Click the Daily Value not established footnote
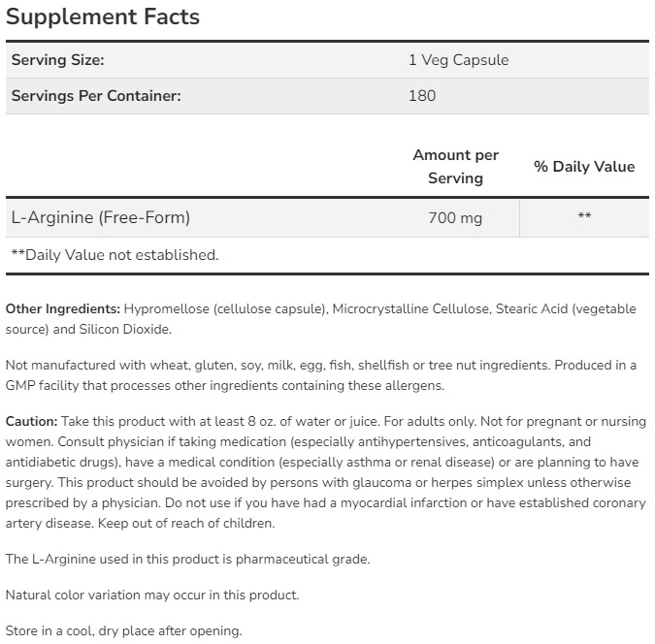Screen dimensions: 655x644 [115, 255]
